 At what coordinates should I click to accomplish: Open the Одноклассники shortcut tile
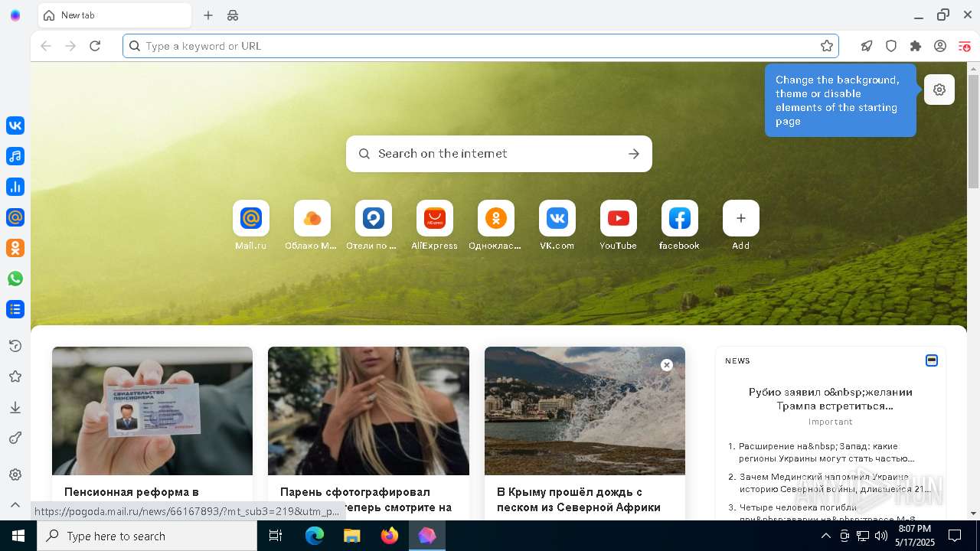click(x=496, y=226)
